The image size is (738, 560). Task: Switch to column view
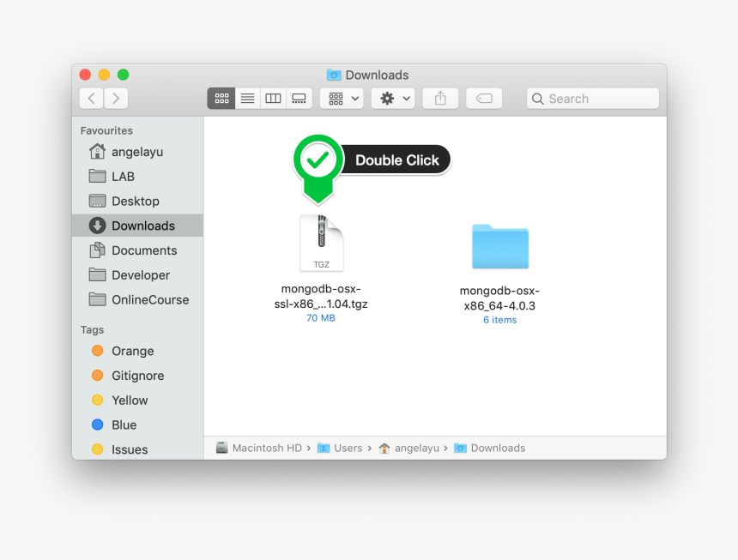273,99
